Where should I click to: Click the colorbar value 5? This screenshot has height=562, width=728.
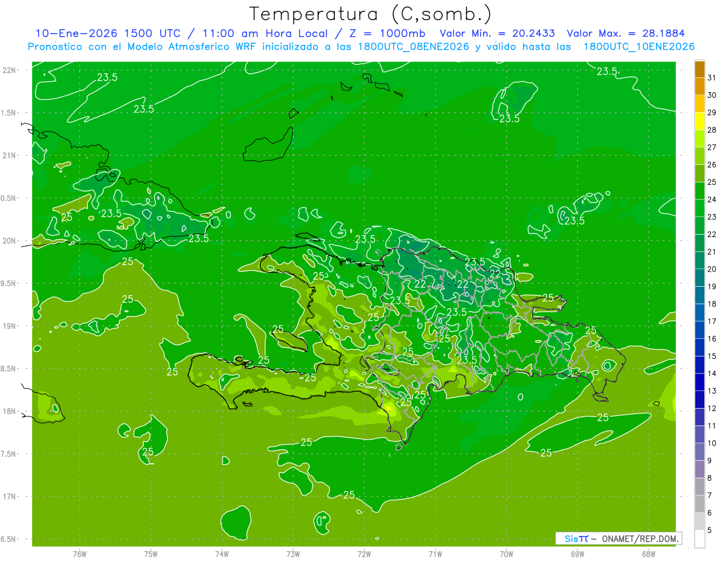[x=710, y=530]
